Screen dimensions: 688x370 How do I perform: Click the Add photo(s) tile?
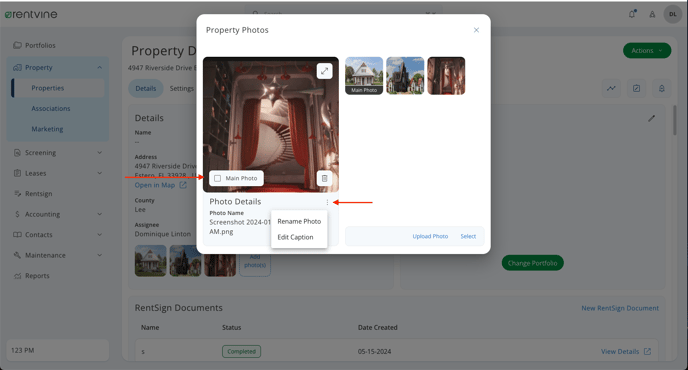point(255,261)
